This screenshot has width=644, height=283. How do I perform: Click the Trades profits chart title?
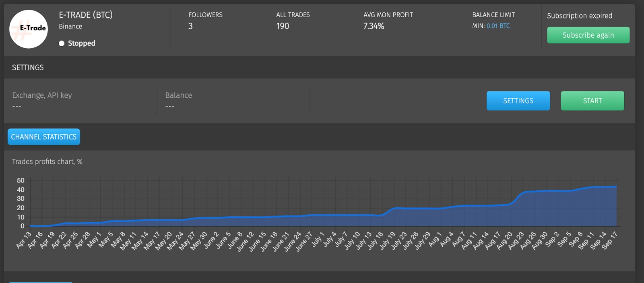(47, 162)
